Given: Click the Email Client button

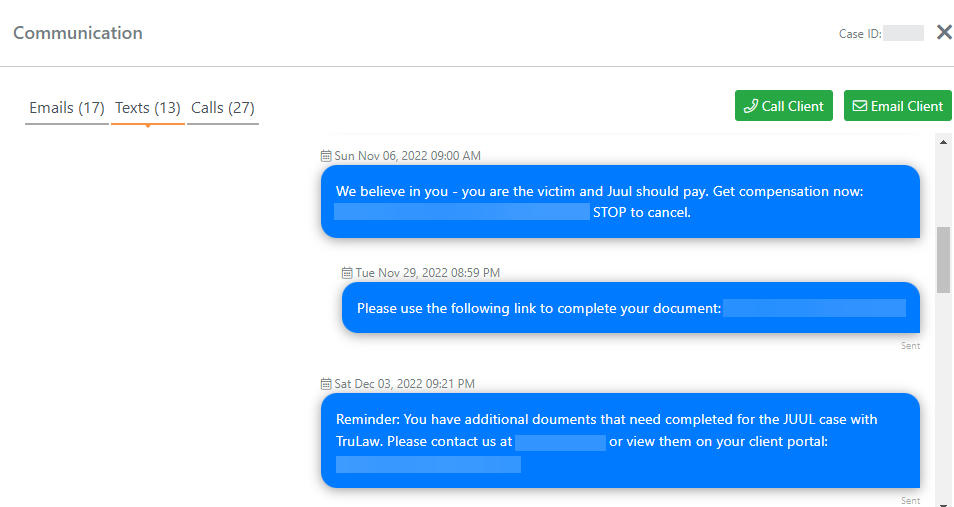Looking at the screenshot, I should (x=897, y=106).
